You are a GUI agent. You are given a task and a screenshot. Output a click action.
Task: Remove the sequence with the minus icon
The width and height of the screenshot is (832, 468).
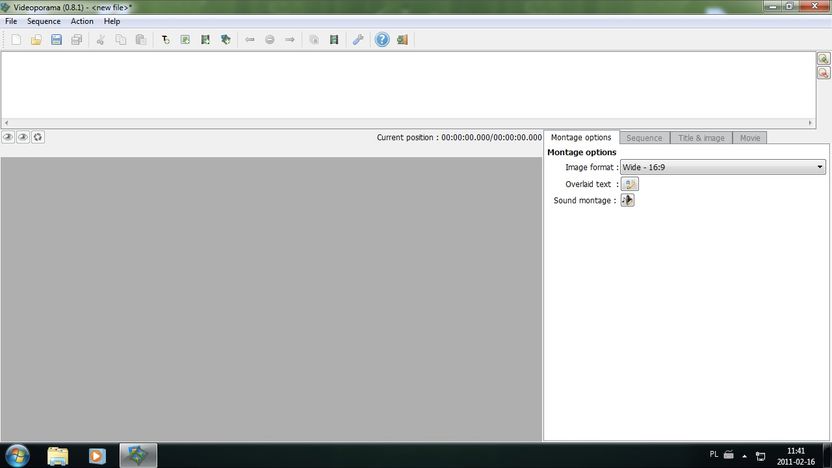270,40
